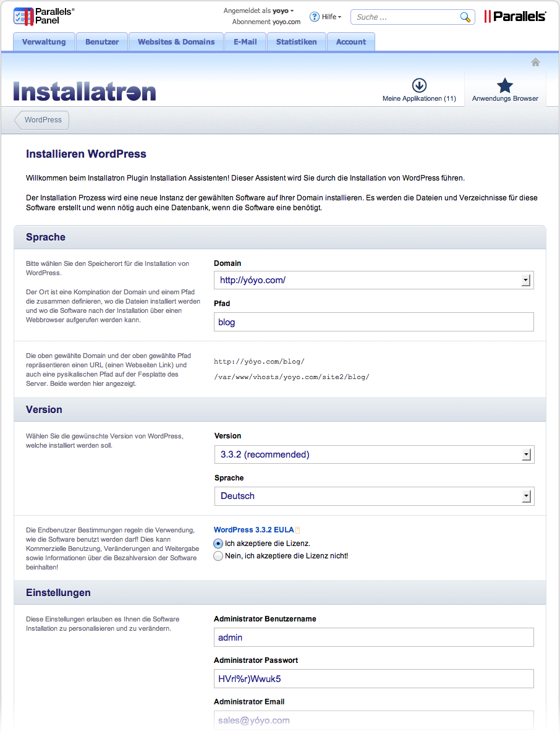Focus the Suche search field

pyautogui.click(x=406, y=17)
